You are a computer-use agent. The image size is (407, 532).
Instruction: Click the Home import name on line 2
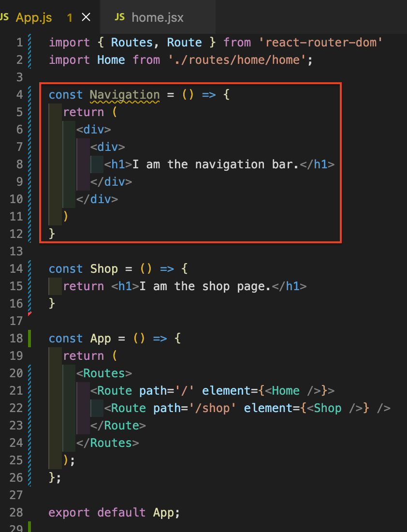(x=111, y=59)
